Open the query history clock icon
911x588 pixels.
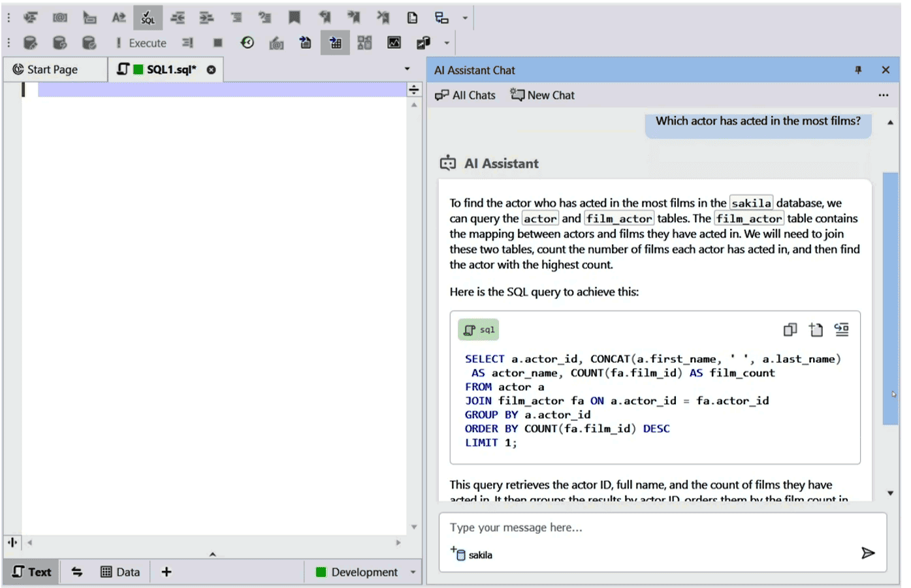248,43
